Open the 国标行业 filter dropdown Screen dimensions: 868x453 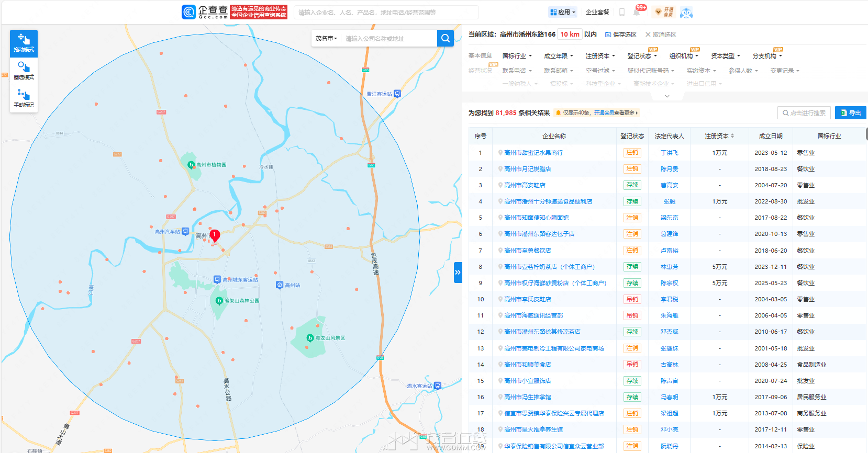click(517, 56)
